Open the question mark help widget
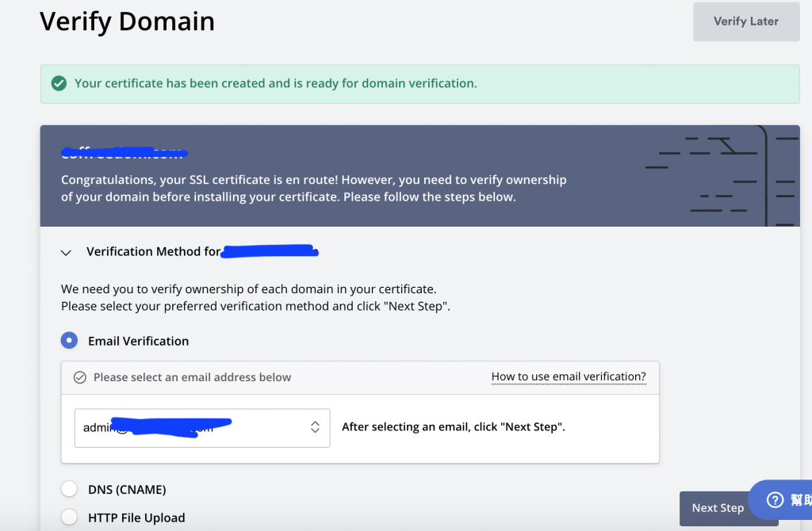The height and width of the screenshot is (531, 812). (x=776, y=499)
